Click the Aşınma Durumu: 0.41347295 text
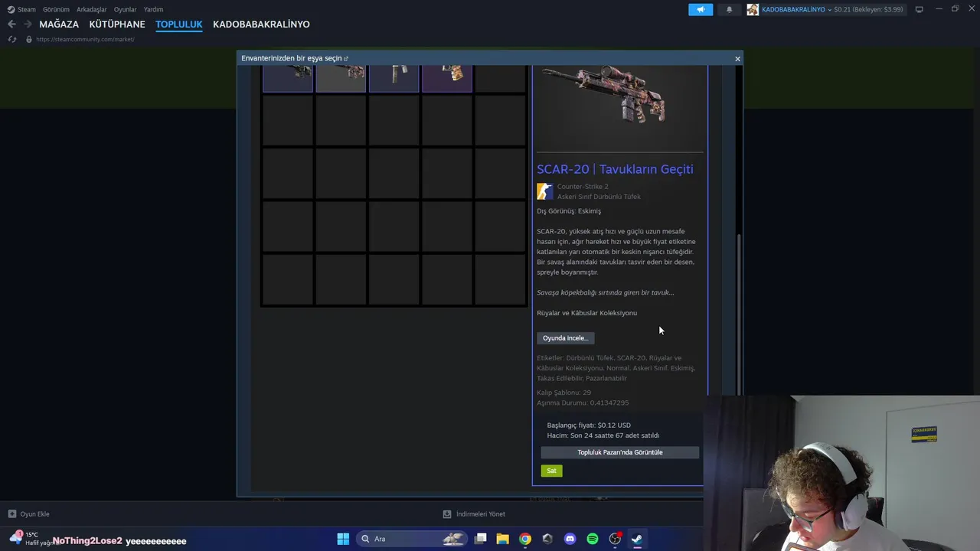 pos(583,403)
